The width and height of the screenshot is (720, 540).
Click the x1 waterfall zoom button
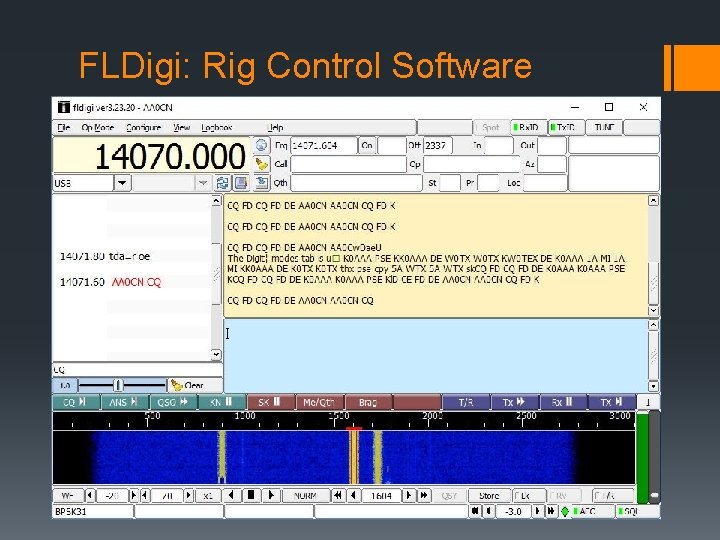208,495
